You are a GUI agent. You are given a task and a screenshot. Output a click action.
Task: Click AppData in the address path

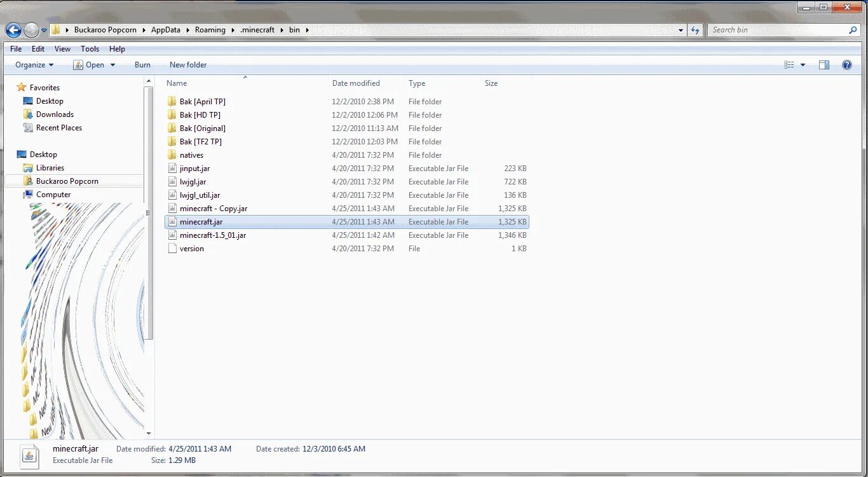tap(166, 30)
